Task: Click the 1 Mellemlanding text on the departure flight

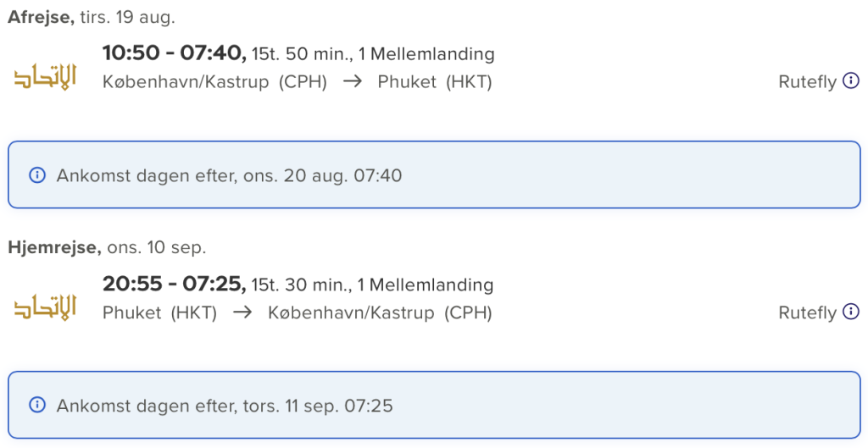Action: tap(426, 54)
